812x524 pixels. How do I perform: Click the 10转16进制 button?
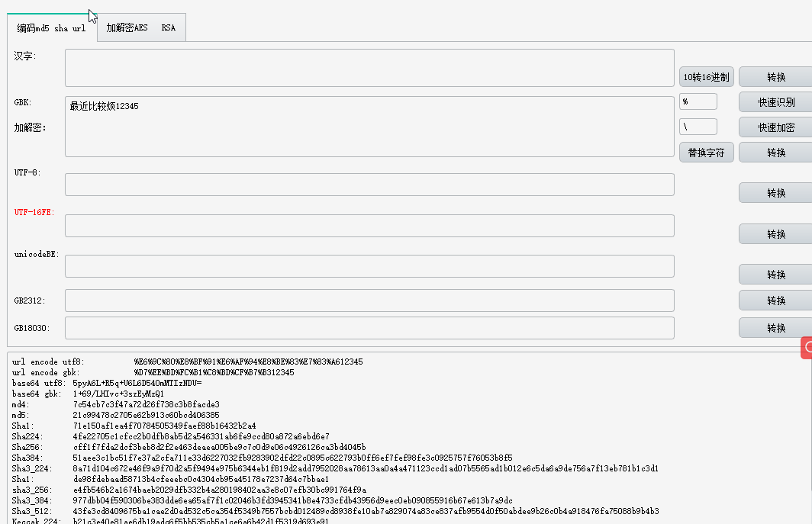coord(707,77)
